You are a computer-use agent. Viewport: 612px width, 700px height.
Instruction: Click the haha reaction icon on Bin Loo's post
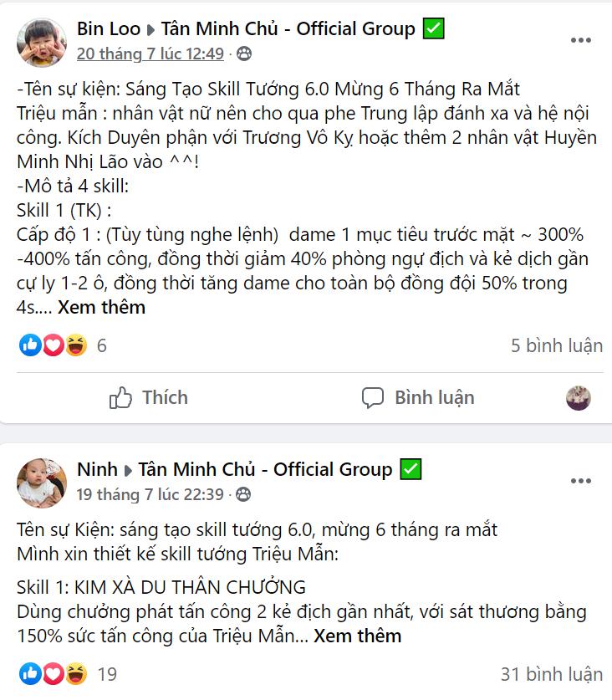pos(76,345)
